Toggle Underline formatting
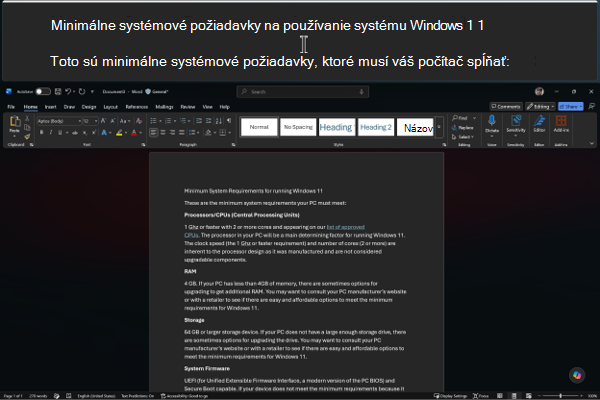The width and height of the screenshot is (600, 400). (60, 133)
